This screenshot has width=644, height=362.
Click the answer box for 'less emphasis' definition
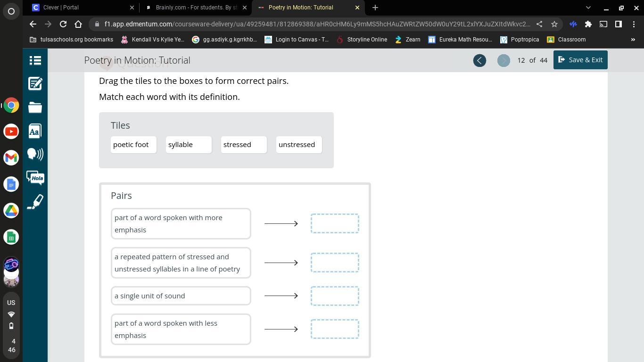(x=335, y=329)
